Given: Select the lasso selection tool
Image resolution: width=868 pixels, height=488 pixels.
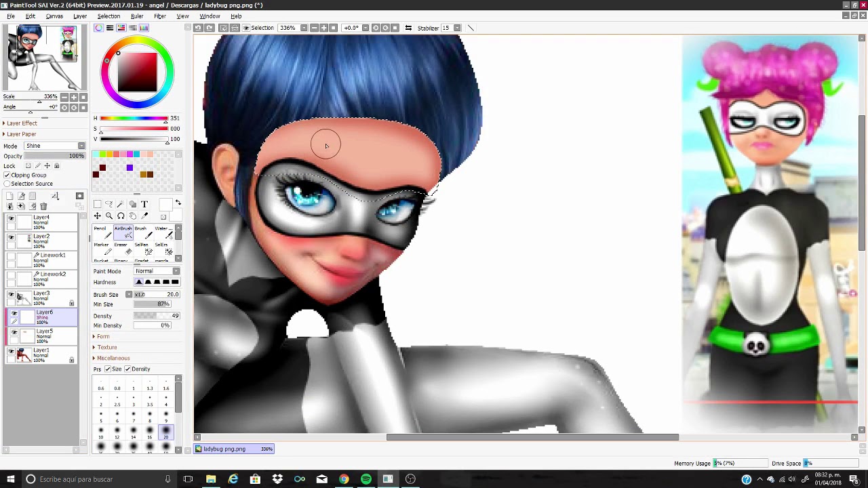Looking at the screenshot, I should [x=109, y=204].
